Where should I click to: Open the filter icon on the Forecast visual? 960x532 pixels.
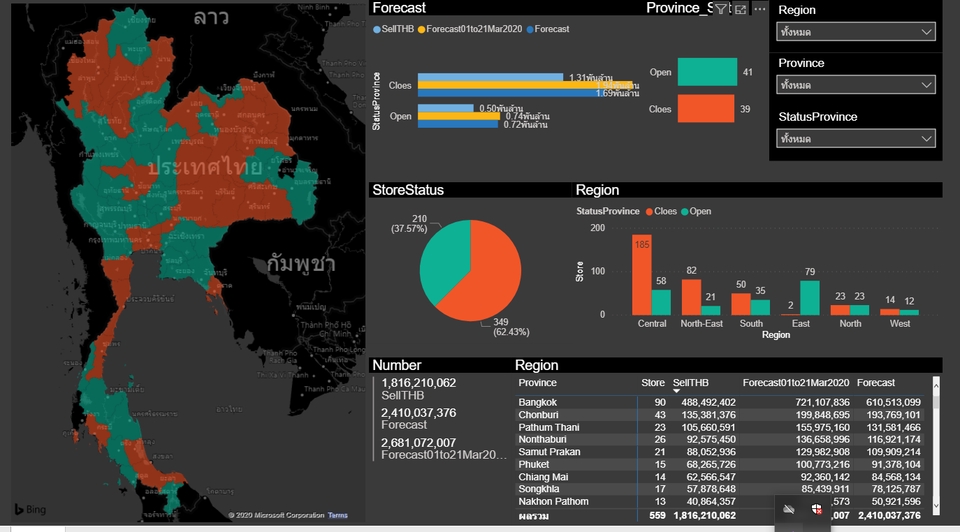721,9
